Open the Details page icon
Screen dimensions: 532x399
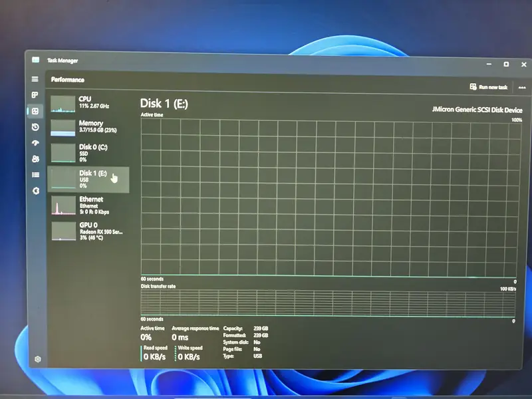pos(36,175)
